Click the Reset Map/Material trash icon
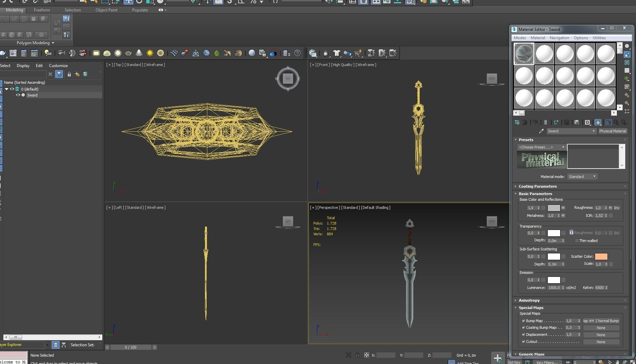 point(545,123)
